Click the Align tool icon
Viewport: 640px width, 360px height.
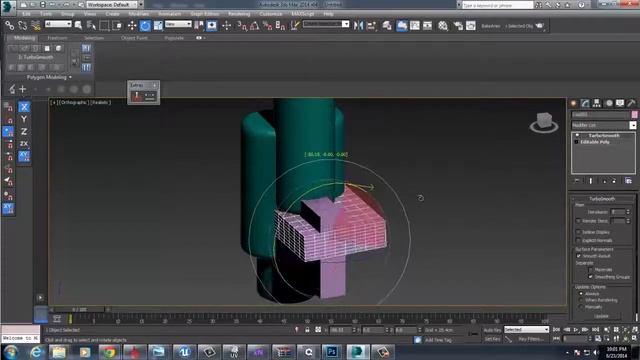pyautogui.click(x=371, y=26)
